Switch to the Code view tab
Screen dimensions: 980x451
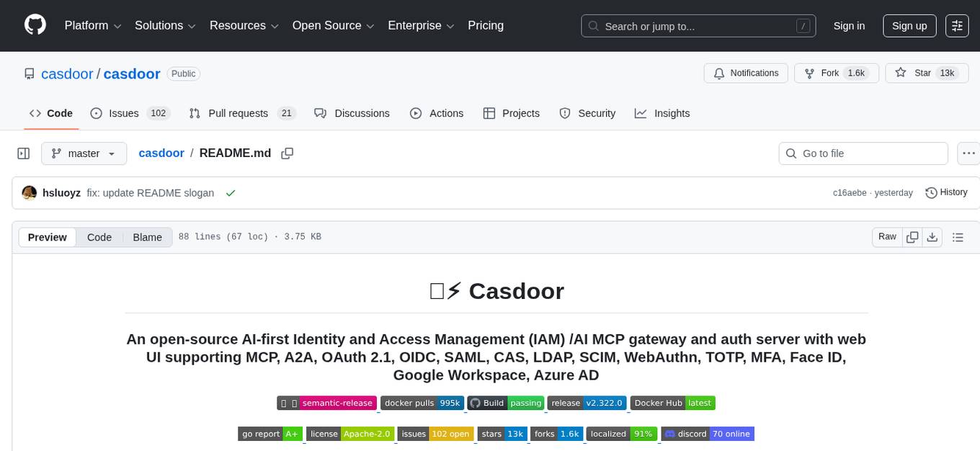tap(99, 237)
